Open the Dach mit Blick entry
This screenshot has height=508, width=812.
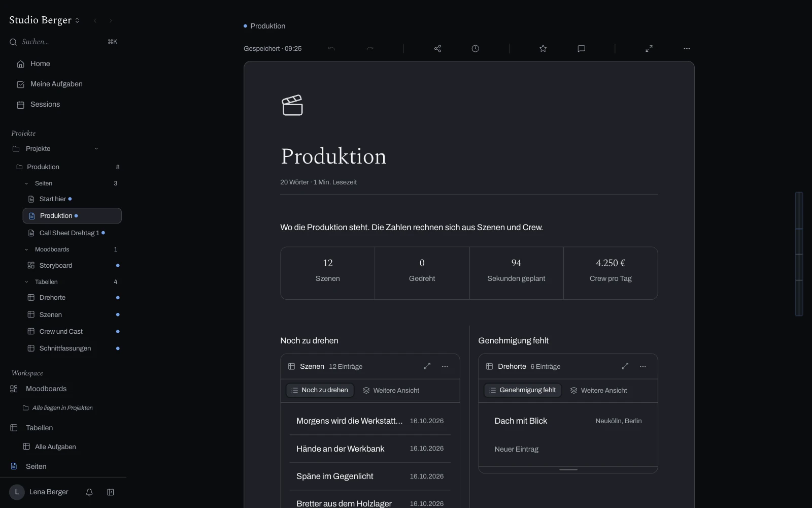[x=568, y=421]
